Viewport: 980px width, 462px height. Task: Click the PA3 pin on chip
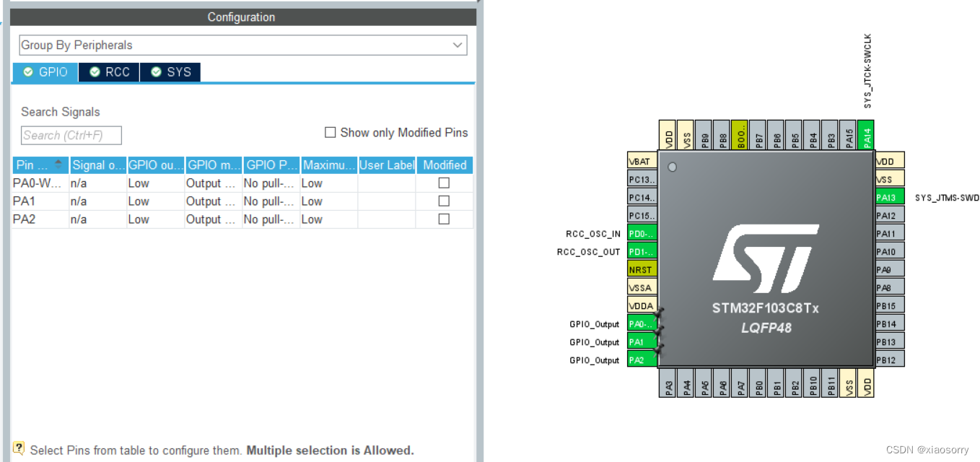tap(668, 383)
